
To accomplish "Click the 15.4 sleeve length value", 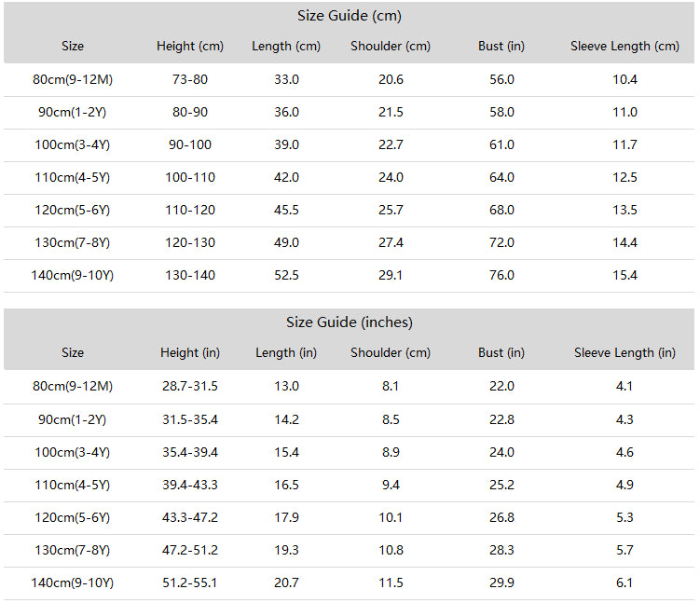I will (x=625, y=275).
